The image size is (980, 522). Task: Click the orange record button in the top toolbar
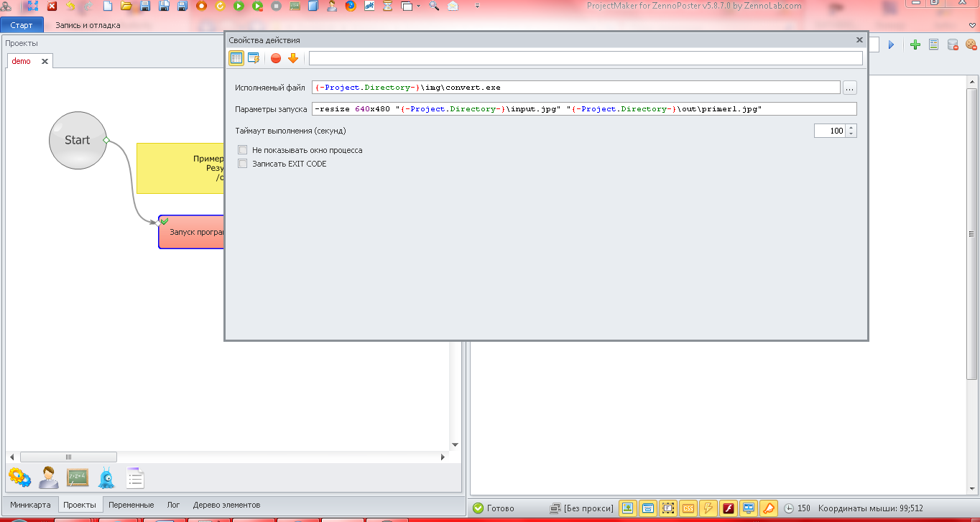[201, 6]
